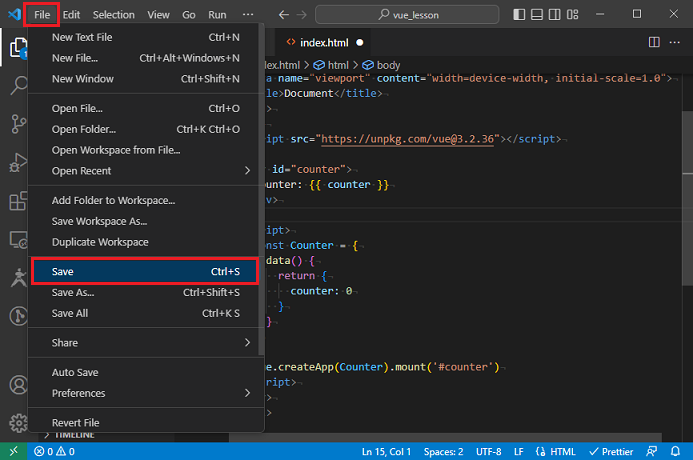Click Prettier status bar item
The height and width of the screenshot is (460, 693).
(611, 452)
